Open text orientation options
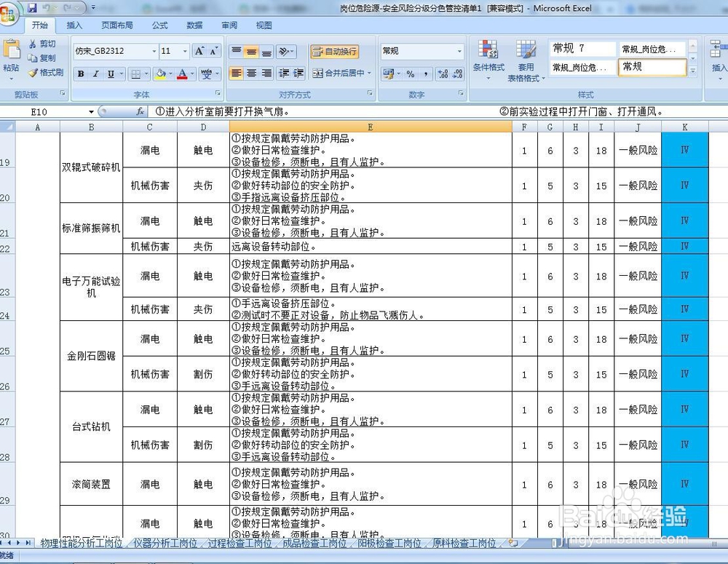This screenshot has height=564, width=728. [286, 51]
